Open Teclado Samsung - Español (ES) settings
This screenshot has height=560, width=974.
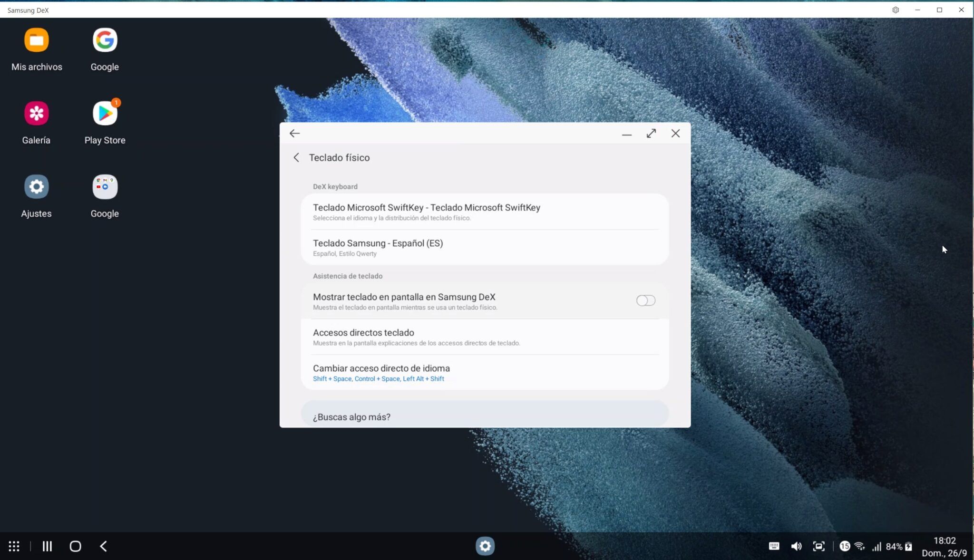point(485,247)
